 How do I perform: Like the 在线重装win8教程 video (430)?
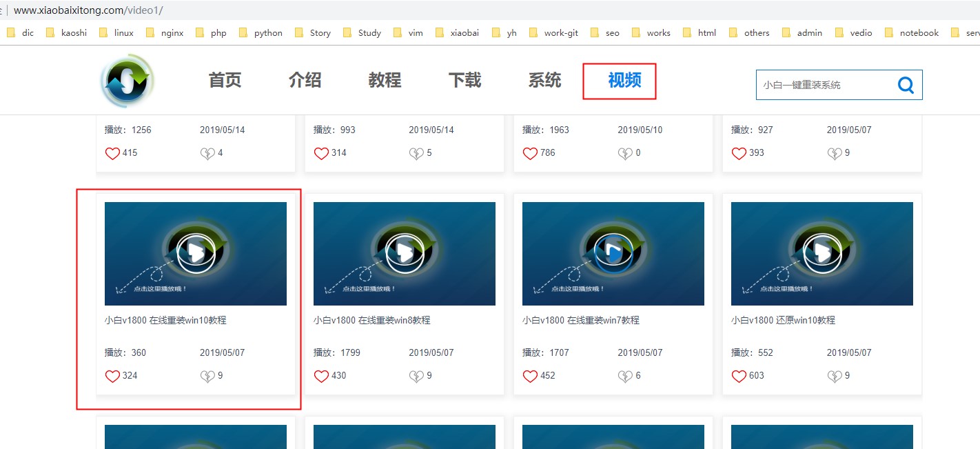[x=321, y=376]
